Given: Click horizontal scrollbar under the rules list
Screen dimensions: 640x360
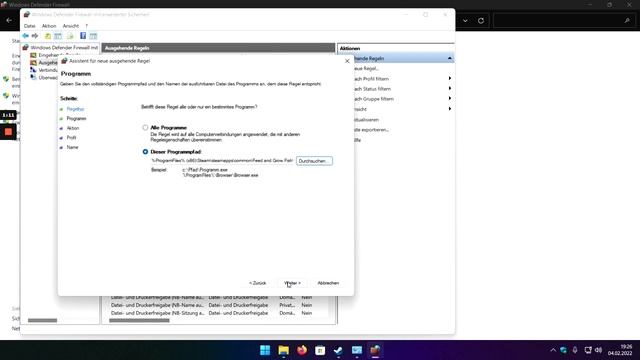Looking at the screenshot, I should point(139,320).
